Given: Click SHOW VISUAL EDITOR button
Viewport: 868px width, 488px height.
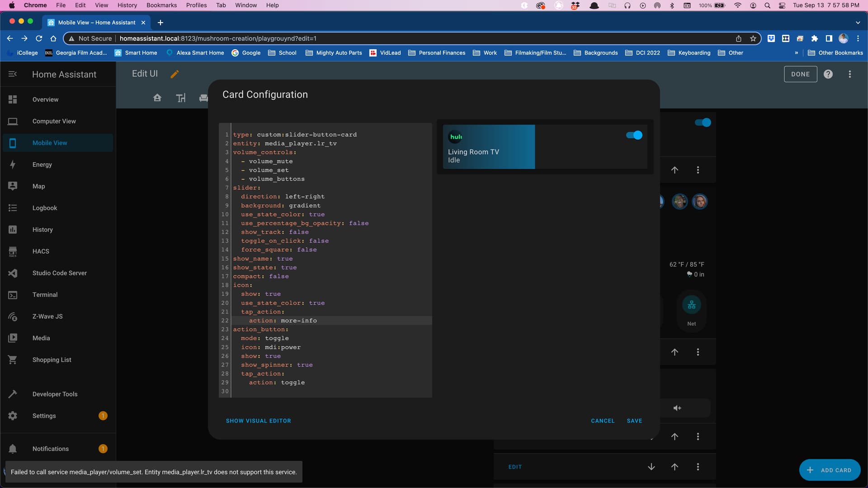Looking at the screenshot, I should (258, 421).
